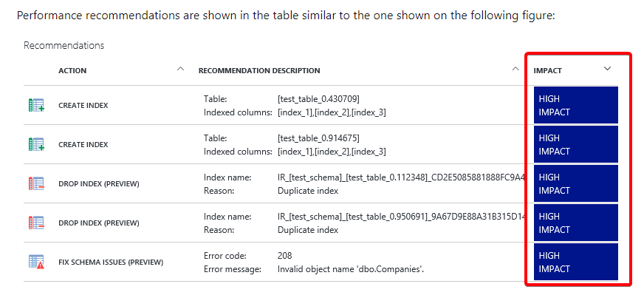Click the first Create Index table icon

click(x=36, y=105)
